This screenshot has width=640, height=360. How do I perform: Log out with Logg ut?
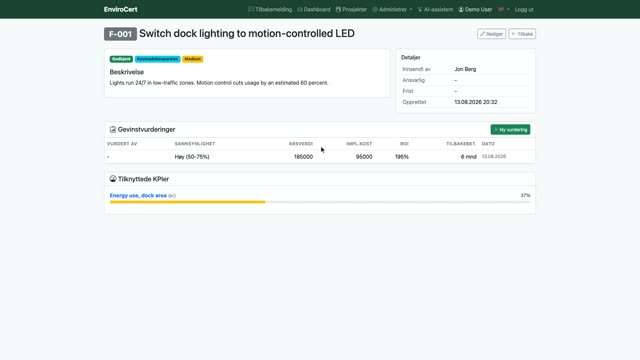pyautogui.click(x=524, y=9)
